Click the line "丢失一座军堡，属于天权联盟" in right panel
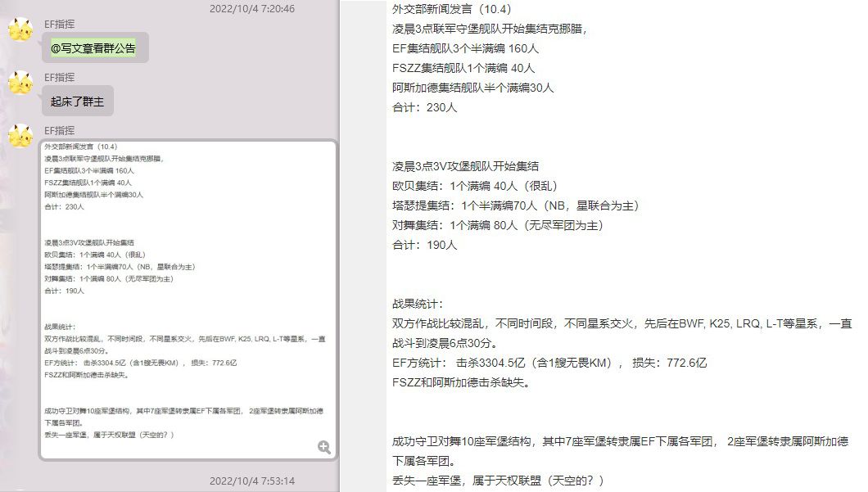The height and width of the screenshot is (492, 868). pos(498,481)
